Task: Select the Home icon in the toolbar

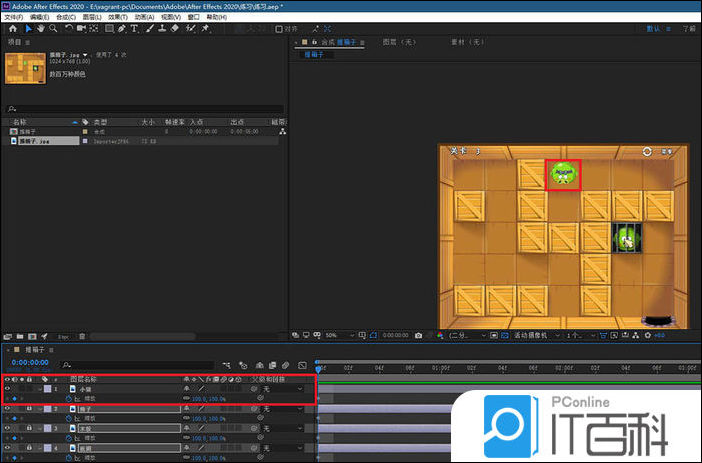Action: (12, 29)
